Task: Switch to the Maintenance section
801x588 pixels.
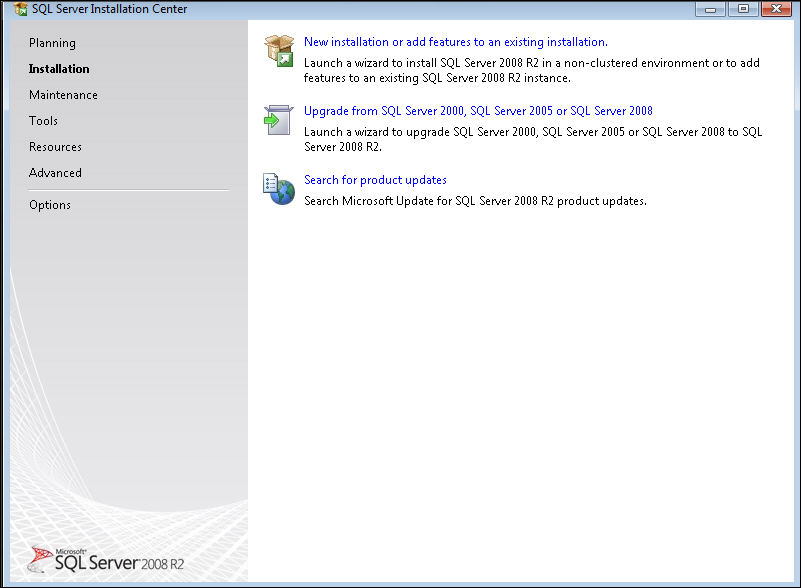Action: point(63,95)
